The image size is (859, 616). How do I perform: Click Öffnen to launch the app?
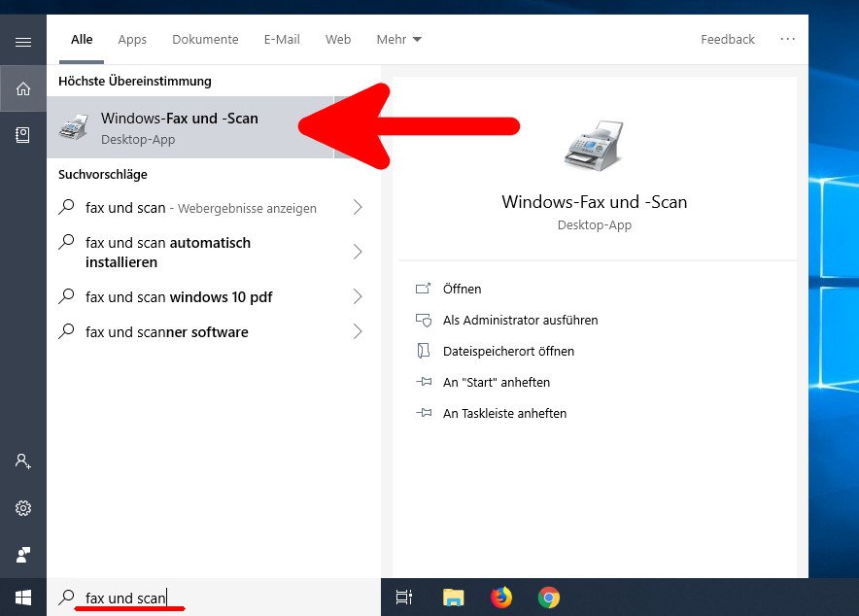point(463,289)
